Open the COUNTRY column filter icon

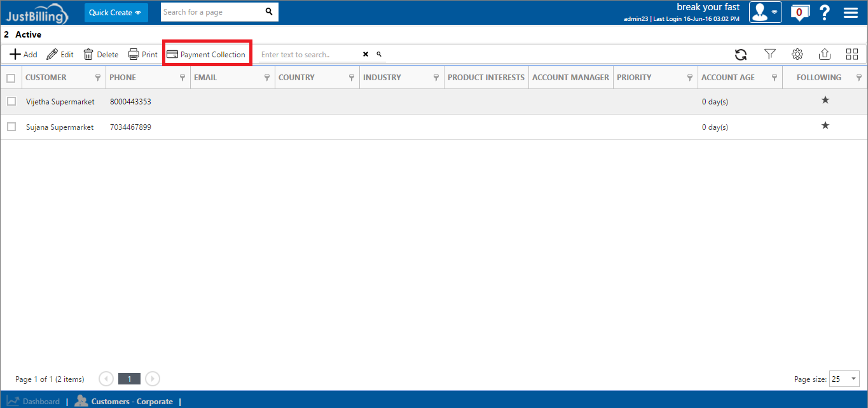coord(352,78)
